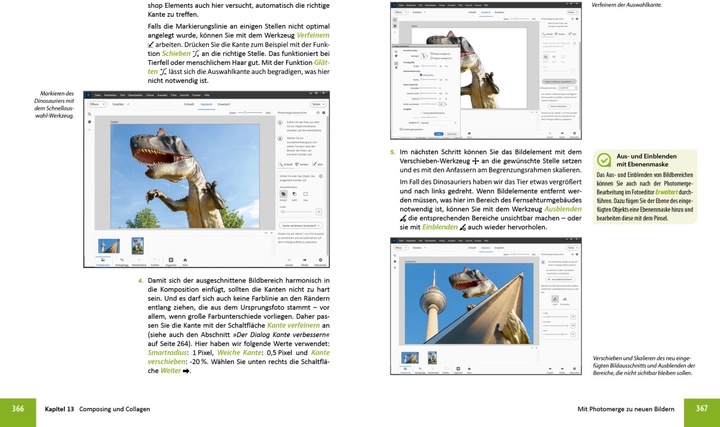The image size is (720, 427).
Task: Switch to Schnell tab in dinosaur sky screenshot
Action: point(189,104)
